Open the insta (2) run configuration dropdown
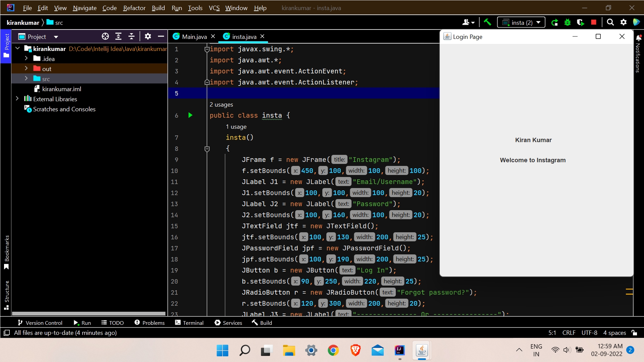The width and height of the screenshot is (644, 362). (x=521, y=22)
